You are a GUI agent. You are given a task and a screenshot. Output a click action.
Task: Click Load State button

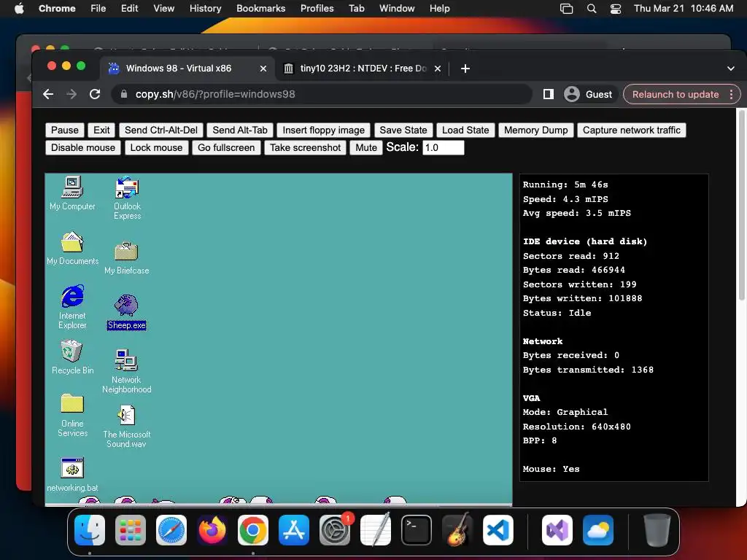(x=465, y=130)
